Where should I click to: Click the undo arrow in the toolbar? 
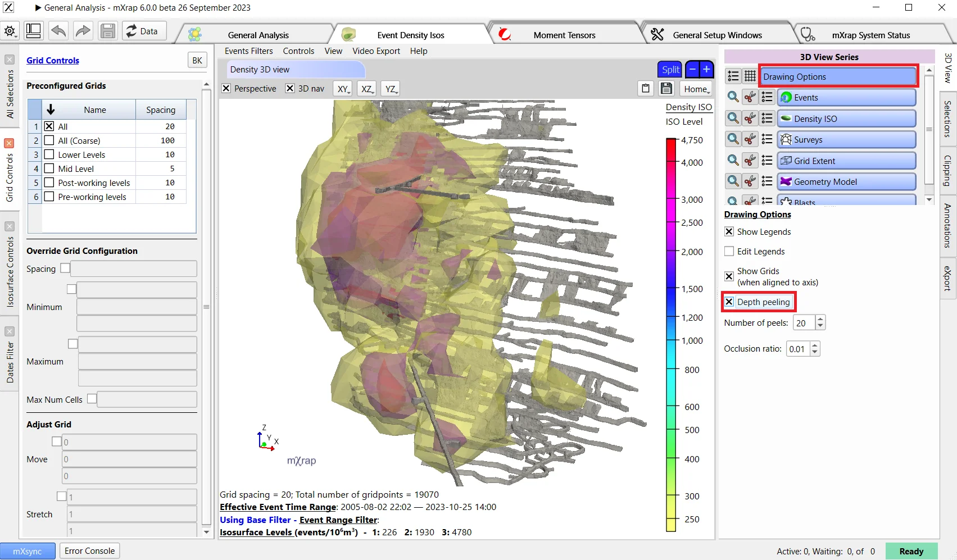click(58, 31)
